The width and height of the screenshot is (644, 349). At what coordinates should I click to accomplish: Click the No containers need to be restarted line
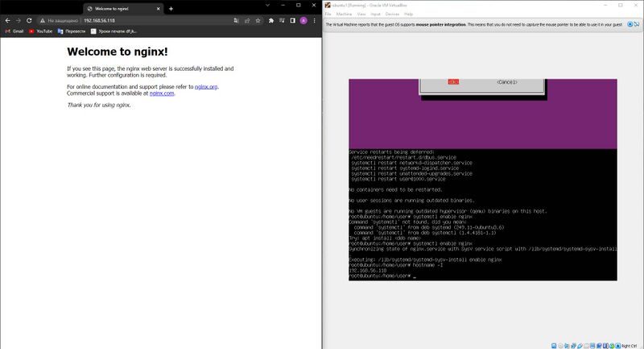pos(395,190)
